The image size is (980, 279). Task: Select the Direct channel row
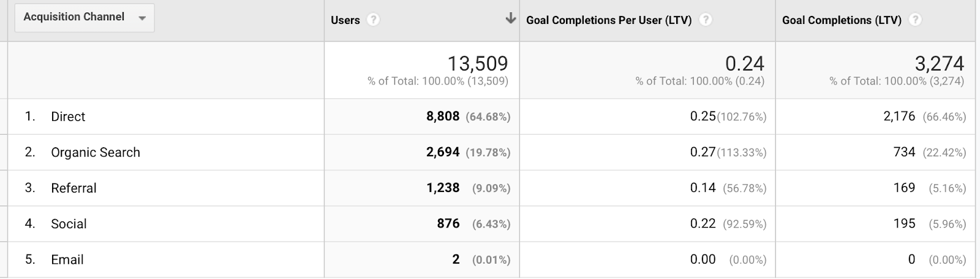click(x=68, y=117)
